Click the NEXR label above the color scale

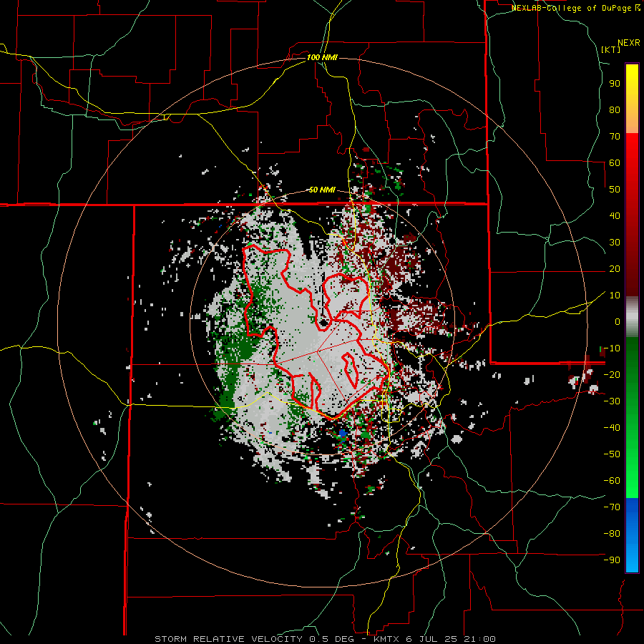[x=628, y=43]
